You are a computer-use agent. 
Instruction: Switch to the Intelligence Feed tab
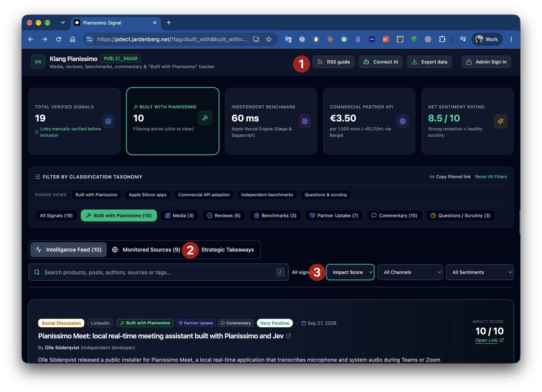pos(68,250)
